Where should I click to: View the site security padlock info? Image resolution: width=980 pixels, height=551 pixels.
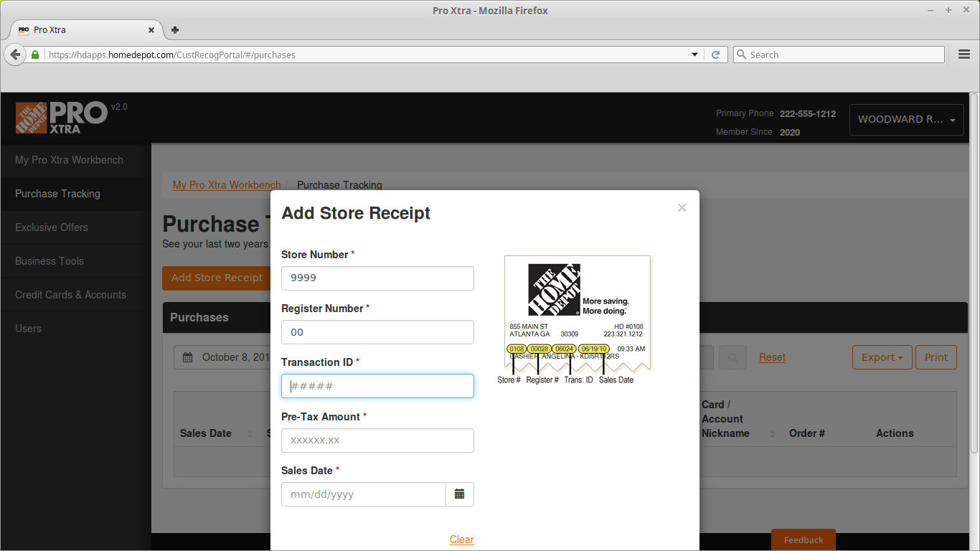coord(34,55)
